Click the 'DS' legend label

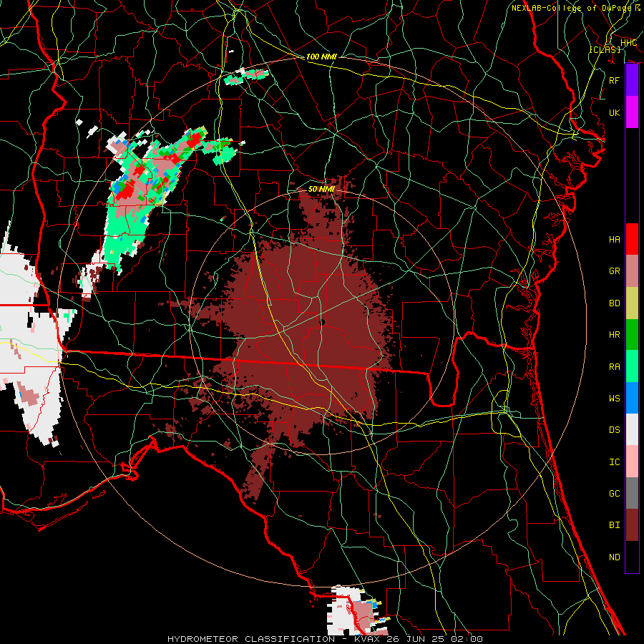point(614,430)
